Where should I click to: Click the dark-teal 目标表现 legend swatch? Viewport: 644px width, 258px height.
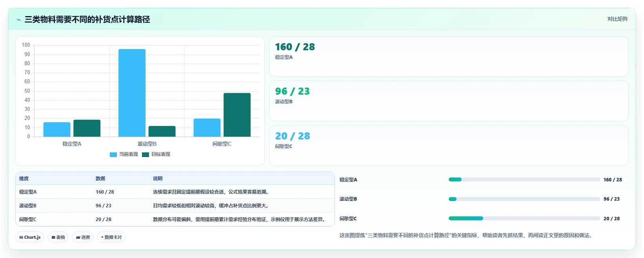tap(146, 155)
